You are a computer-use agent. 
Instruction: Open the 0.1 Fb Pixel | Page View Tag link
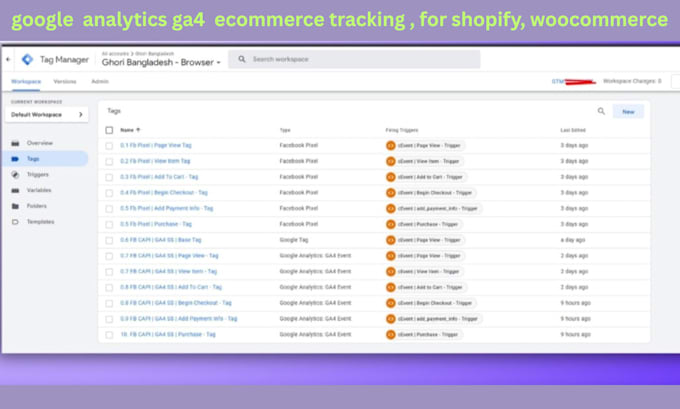(156, 145)
